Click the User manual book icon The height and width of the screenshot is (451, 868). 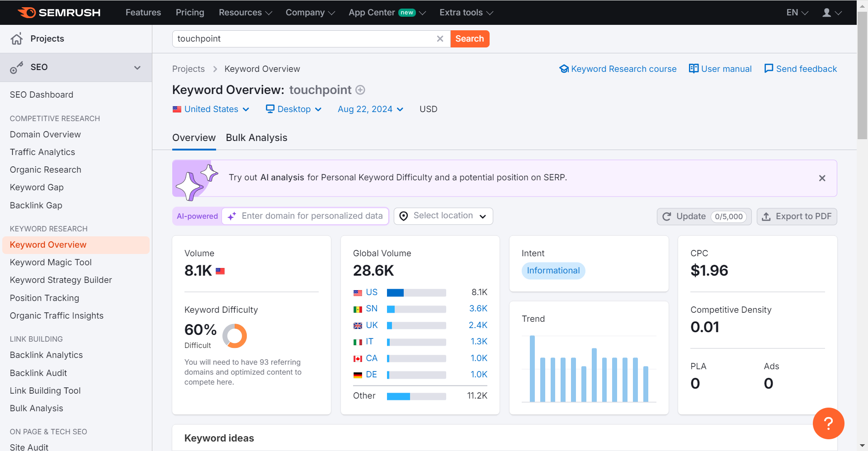coord(693,69)
